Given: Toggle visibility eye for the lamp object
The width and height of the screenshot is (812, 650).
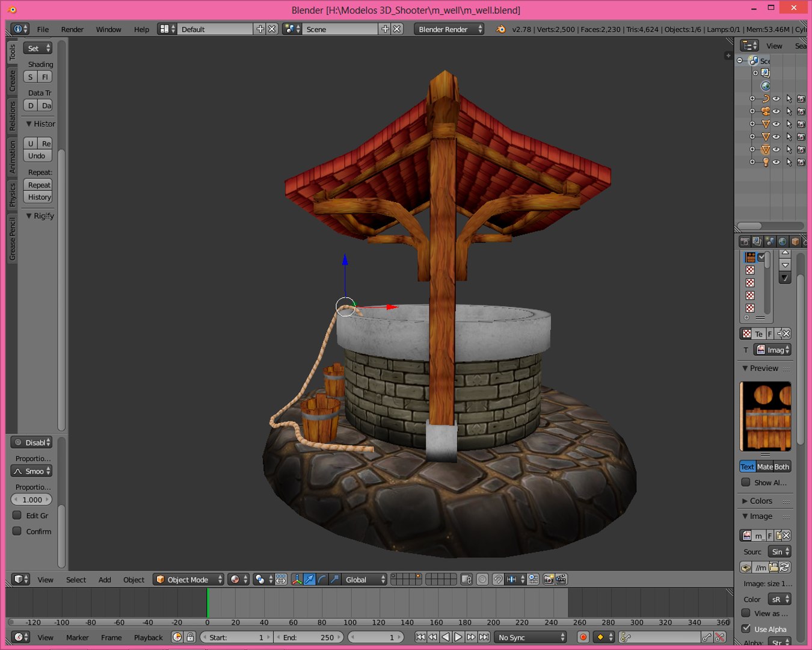Looking at the screenshot, I should (776, 162).
